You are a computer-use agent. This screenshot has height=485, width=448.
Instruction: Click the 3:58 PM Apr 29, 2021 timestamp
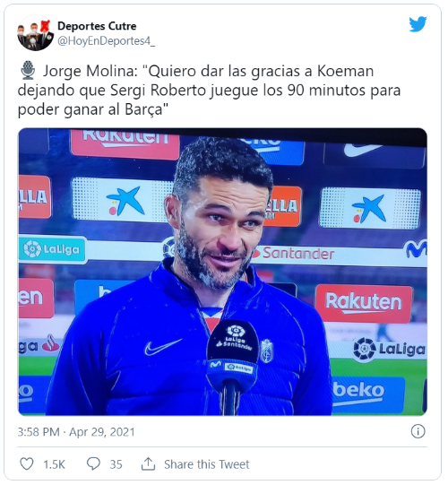pyautogui.click(x=76, y=432)
